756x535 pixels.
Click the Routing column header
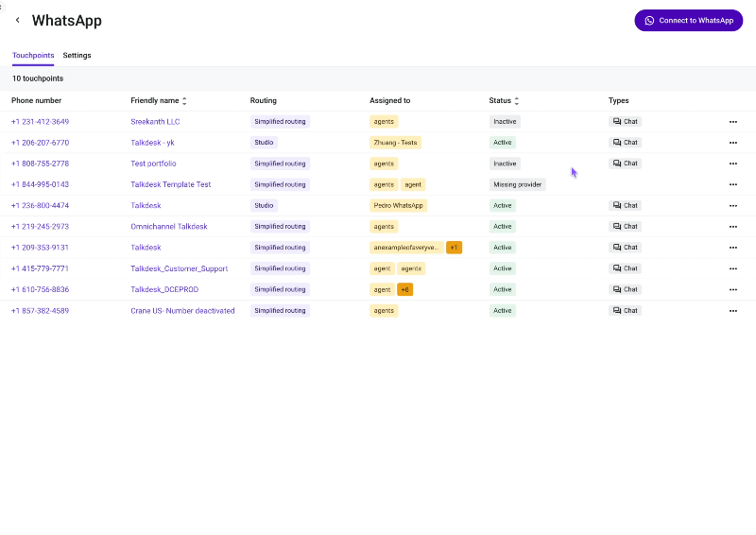[264, 100]
